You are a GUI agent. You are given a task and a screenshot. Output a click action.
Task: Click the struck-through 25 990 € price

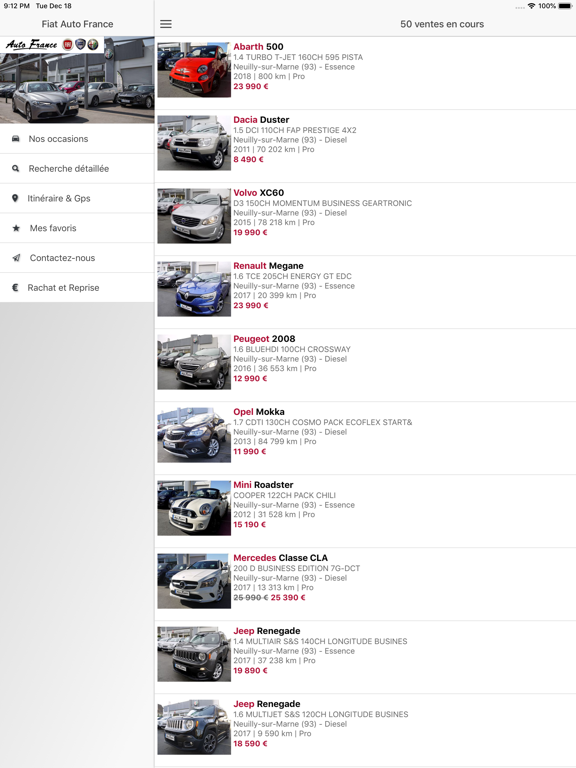251,597
